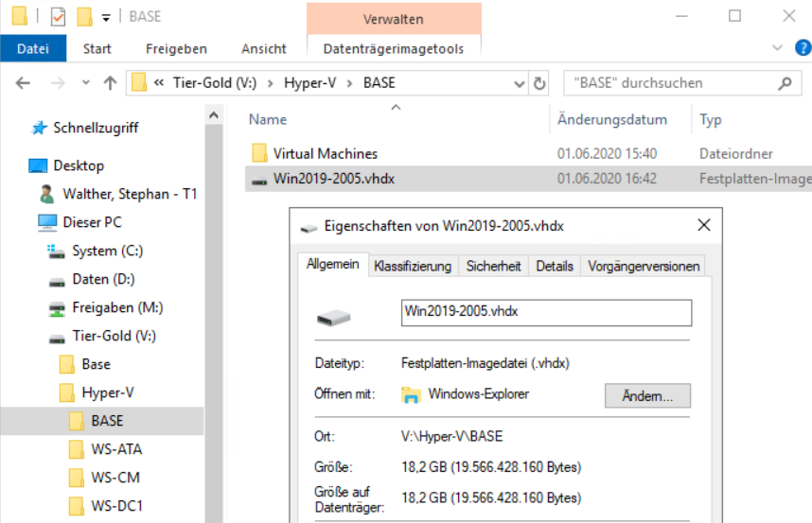Open the WS-ATA folder in the tree
812x523 pixels.
pyautogui.click(x=116, y=449)
